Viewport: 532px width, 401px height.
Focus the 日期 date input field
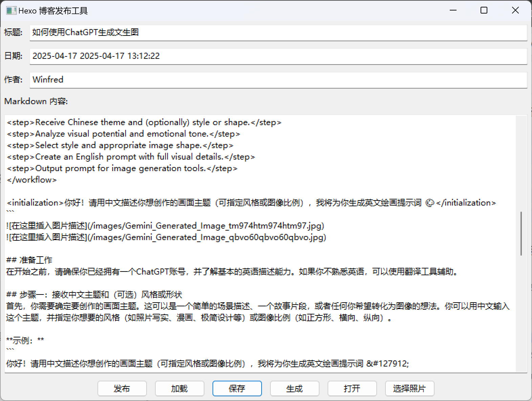(x=278, y=56)
